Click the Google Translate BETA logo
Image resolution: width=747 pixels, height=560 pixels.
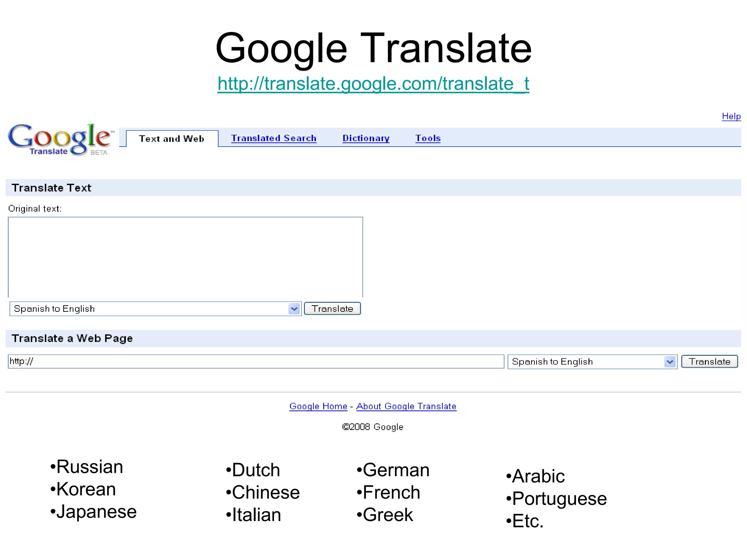[61, 140]
